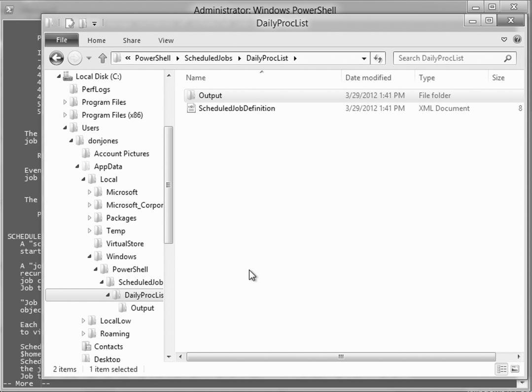Select the ScheduledJobDefinition XML file
Screen dimensions: 532x392
[x=237, y=108]
